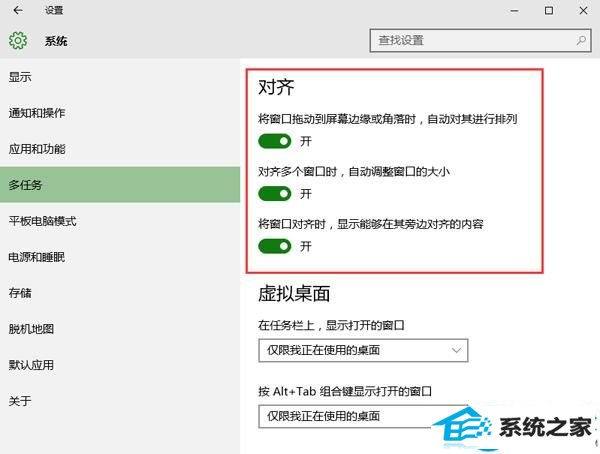The width and height of the screenshot is (600, 454).
Task: Click the 对齐 section heading
Action: (x=276, y=87)
